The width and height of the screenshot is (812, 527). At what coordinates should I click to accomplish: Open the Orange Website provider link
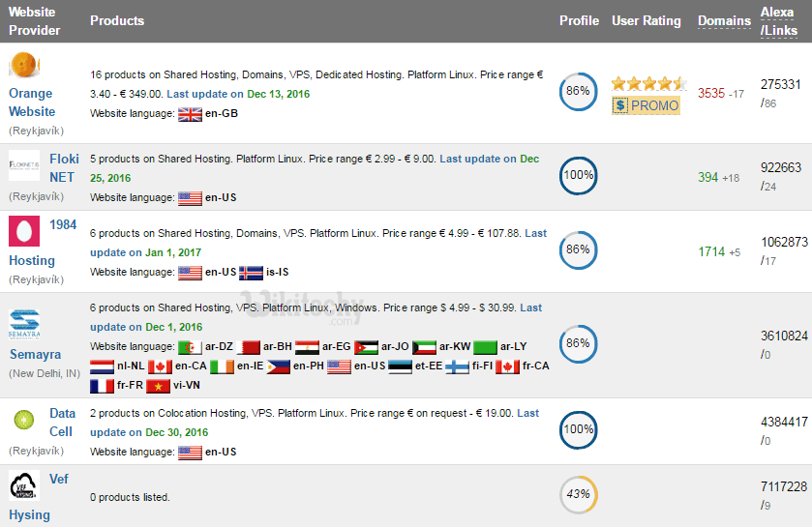tap(31, 102)
